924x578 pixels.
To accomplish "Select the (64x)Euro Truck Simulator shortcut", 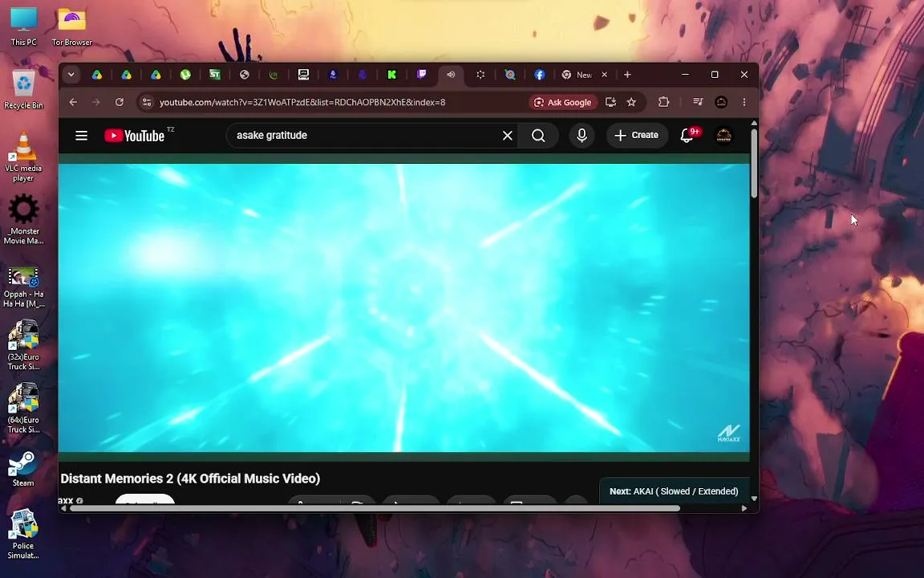I will pos(23,408).
